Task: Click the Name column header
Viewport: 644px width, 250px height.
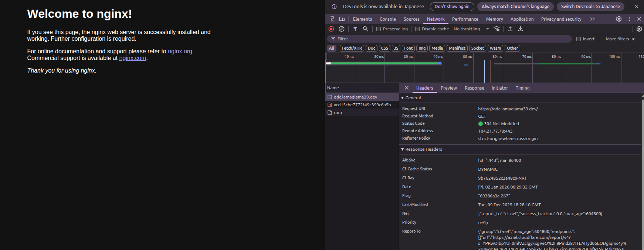Action: click(x=362, y=88)
